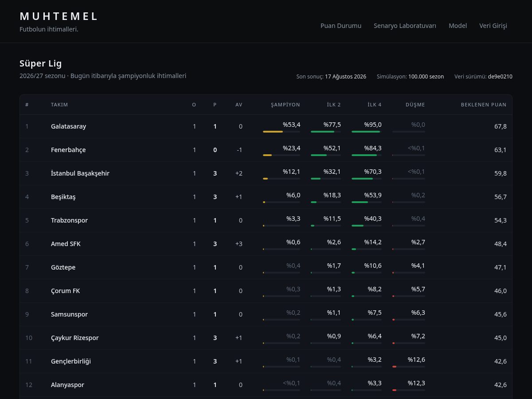Click Çaykur Rizespor's %7,2 relegation value
The image size is (532, 399).
[418, 336]
